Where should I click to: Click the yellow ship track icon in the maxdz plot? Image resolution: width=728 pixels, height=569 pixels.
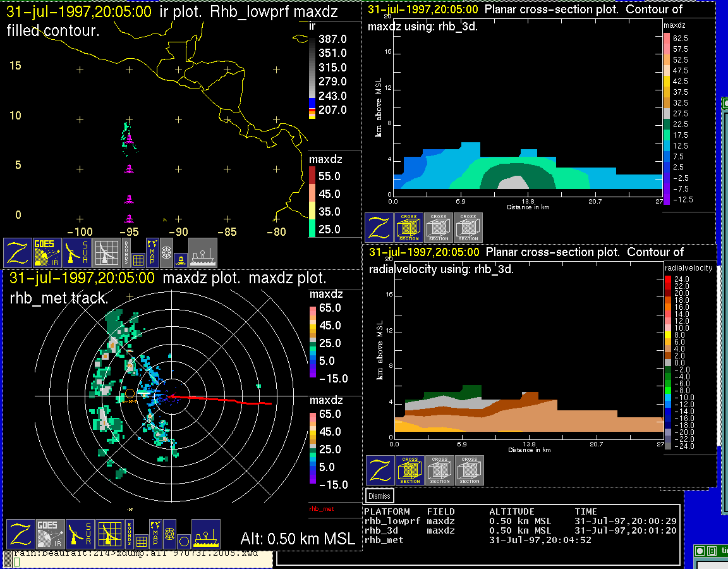pyautogui.click(x=205, y=534)
